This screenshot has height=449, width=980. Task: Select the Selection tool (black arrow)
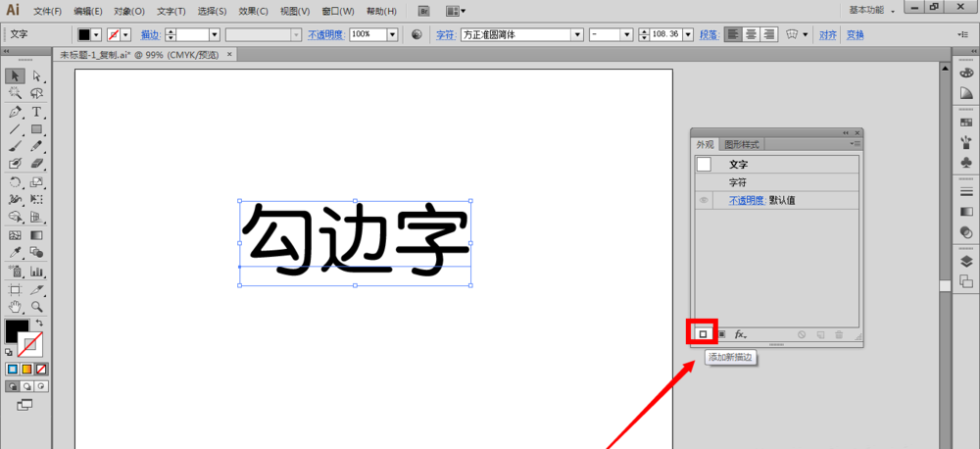[x=15, y=75]
